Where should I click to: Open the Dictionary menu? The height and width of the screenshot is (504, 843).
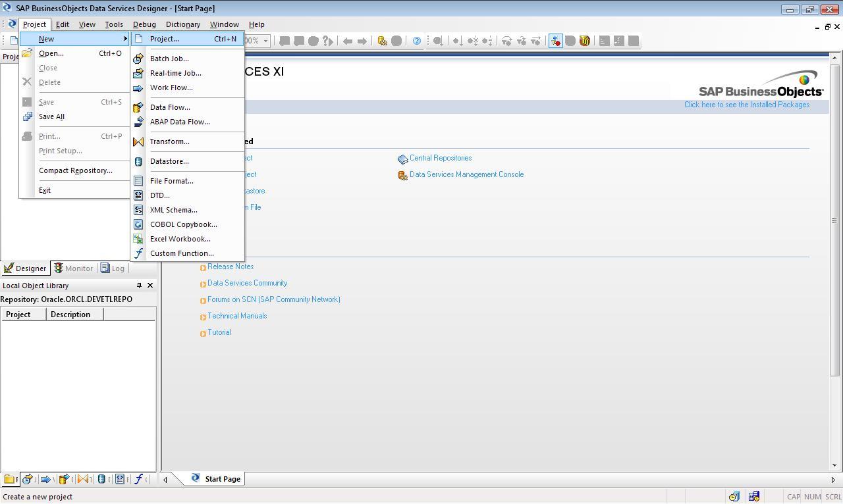pos(183,24)
